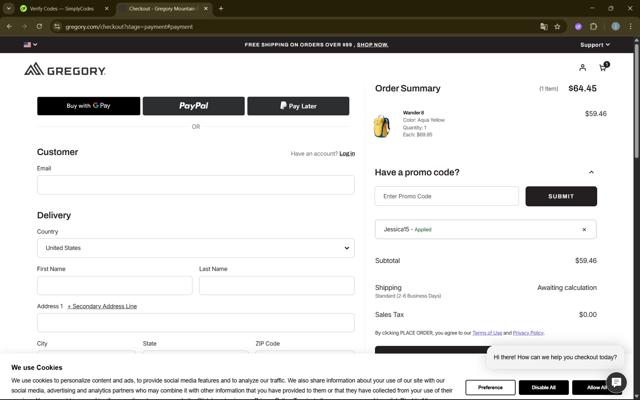Open the account user icon
640x400 pixels.
(x=582, y=67)
